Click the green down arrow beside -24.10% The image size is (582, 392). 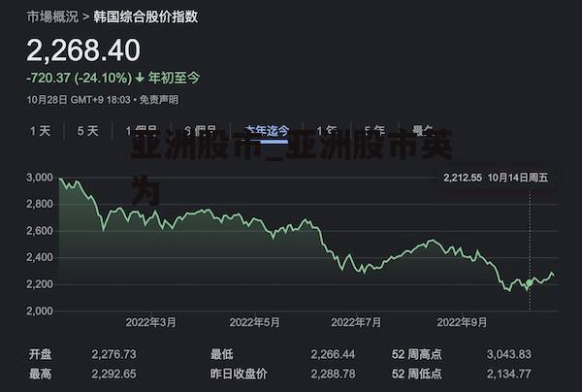[139, 78]
